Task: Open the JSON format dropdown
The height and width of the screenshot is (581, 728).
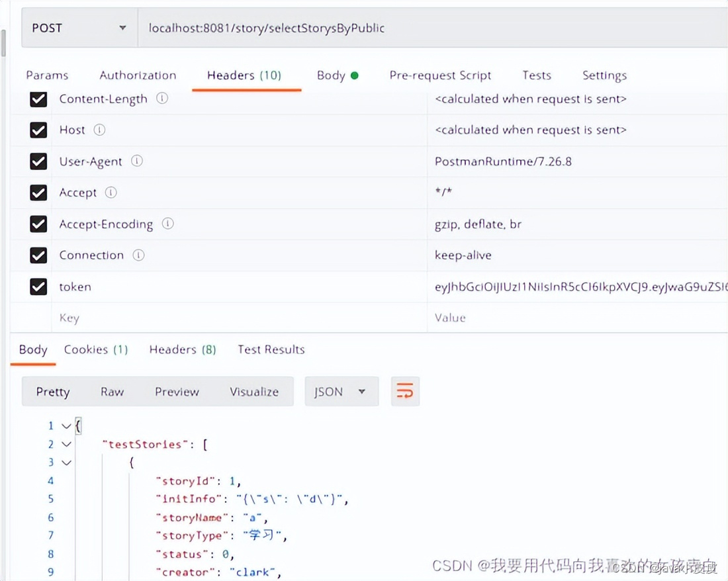Action: click(341, 392)
